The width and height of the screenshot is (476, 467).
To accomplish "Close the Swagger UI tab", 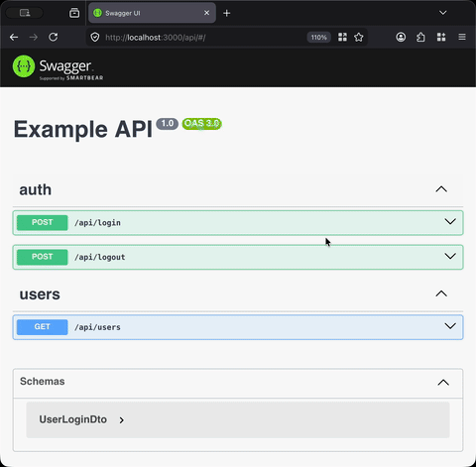I will coord(207,13).
